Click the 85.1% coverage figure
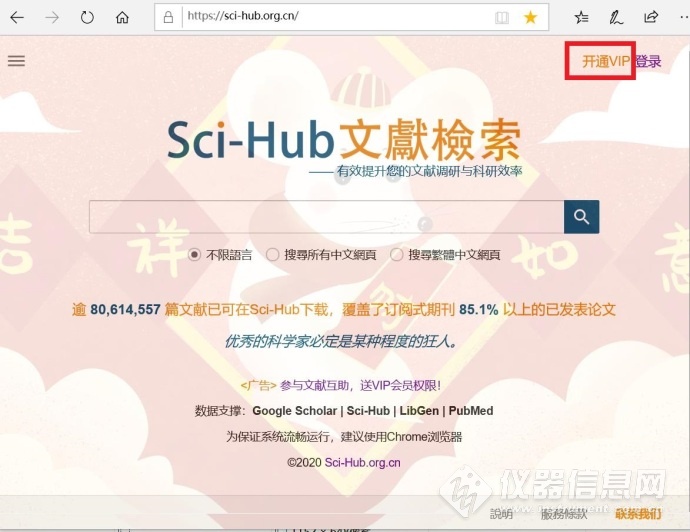690x532 pixels. click(478, 310)
